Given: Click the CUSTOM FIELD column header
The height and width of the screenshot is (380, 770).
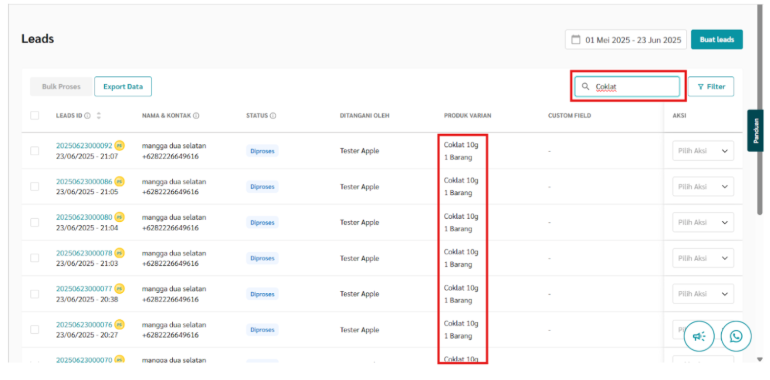Looking at the screenshot, I should 569,116.
